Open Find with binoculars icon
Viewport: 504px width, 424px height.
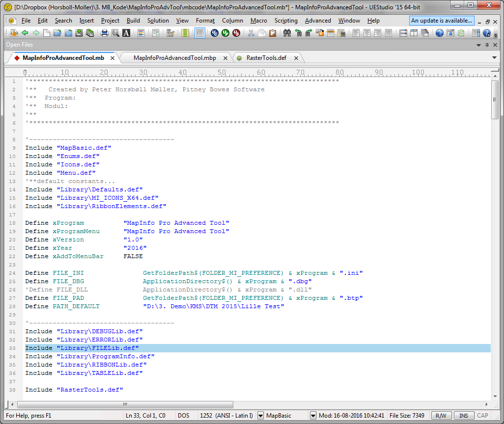[x=287, y=33]
